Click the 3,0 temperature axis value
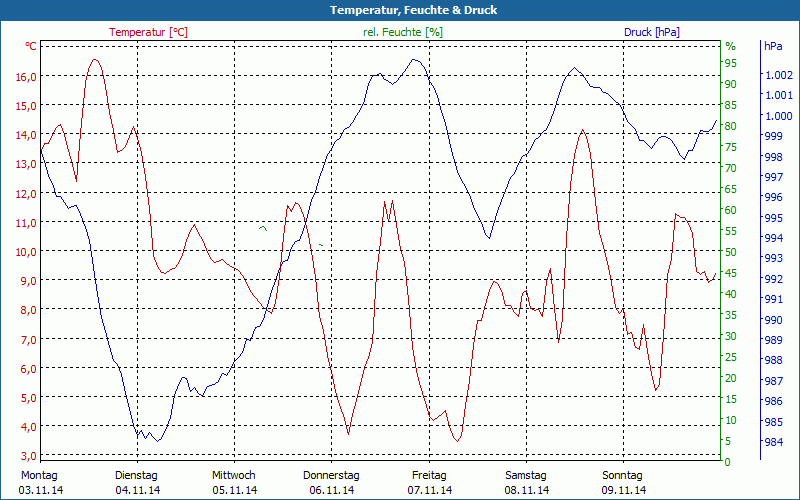This screenshot has width=800, height=500. coord(30,456)
